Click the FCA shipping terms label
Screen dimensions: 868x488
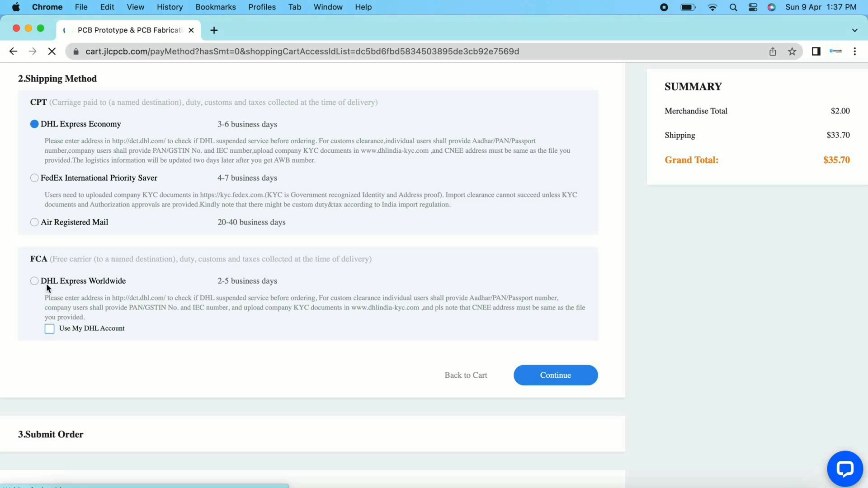point(39,259)
